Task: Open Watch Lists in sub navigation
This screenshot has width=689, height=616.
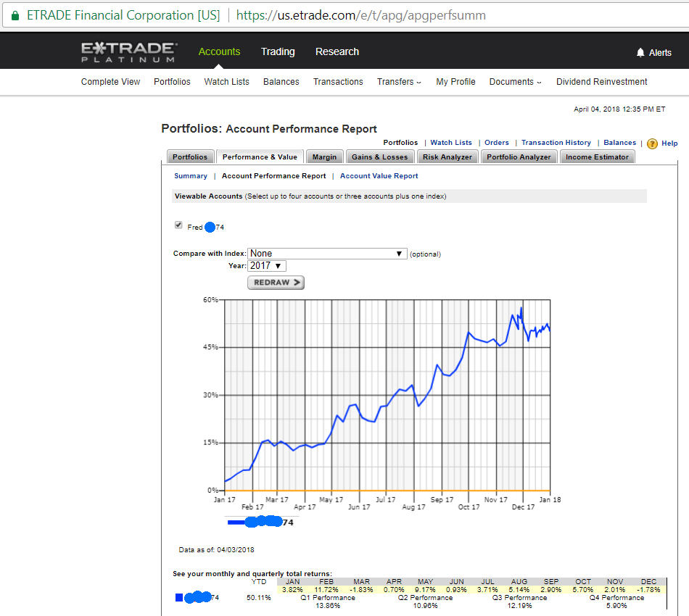Action: pyautogui.click(x=226, y=82)
